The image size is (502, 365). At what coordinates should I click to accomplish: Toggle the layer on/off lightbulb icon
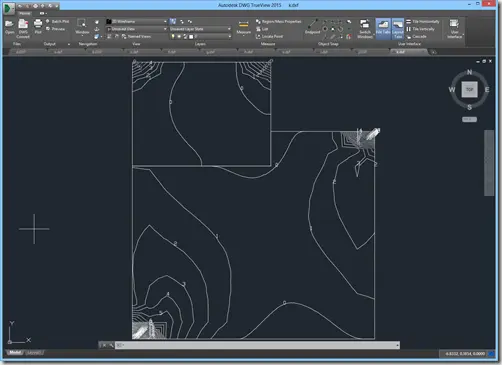[x=173, y=36]
